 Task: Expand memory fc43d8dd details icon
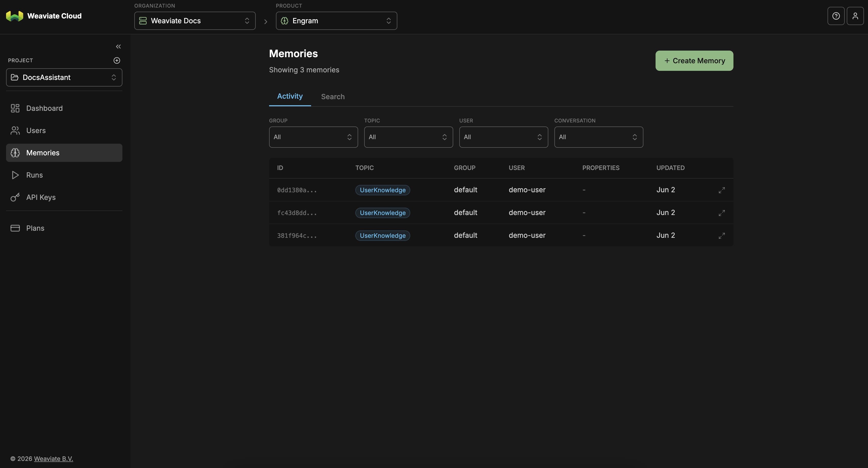[x=721, y=213]
